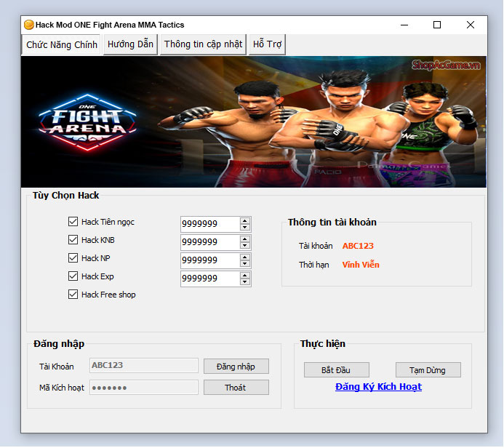Screen dimensions: 504x448
Task: Decrement the Hack KNB spinner down arrow
Action: click(x=245, y=246)
